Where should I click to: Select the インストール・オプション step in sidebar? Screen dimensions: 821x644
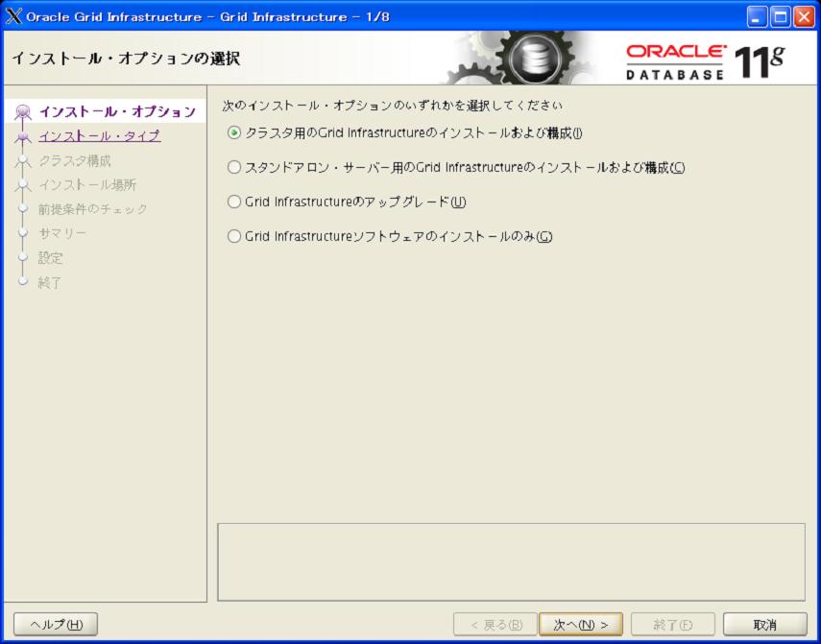tap(117, 111)
